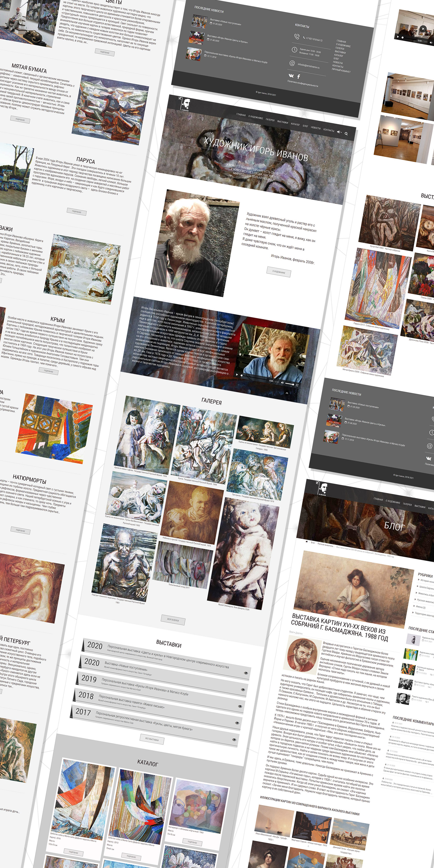Select ГЛАВНАЯ in the homepage header menu
The image size is (434, 868).
tap(241, 115)
